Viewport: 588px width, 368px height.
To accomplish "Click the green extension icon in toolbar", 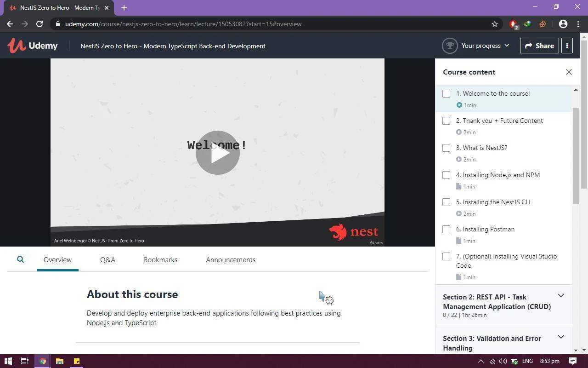I will pos(528,24).
